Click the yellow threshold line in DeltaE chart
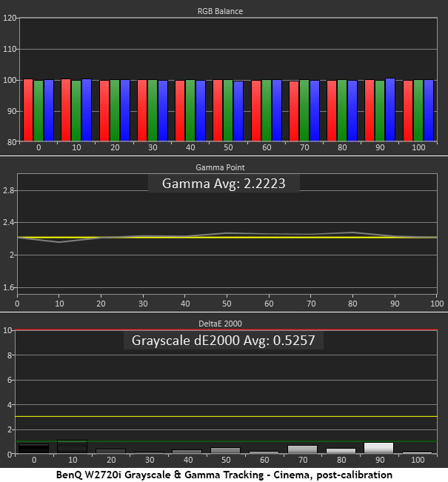This screenshot has width=448, height=482. 226,417
